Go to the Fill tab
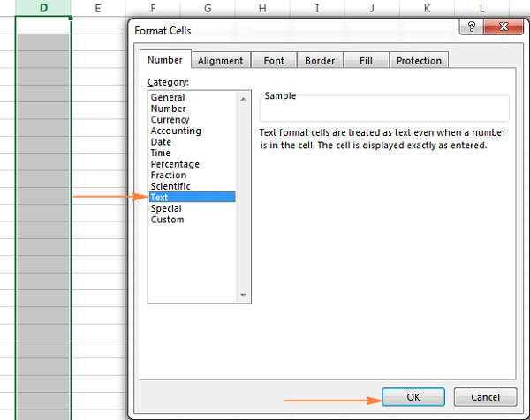Image resolution: width=530 pixels, height=420 pixels. [366, 61]
